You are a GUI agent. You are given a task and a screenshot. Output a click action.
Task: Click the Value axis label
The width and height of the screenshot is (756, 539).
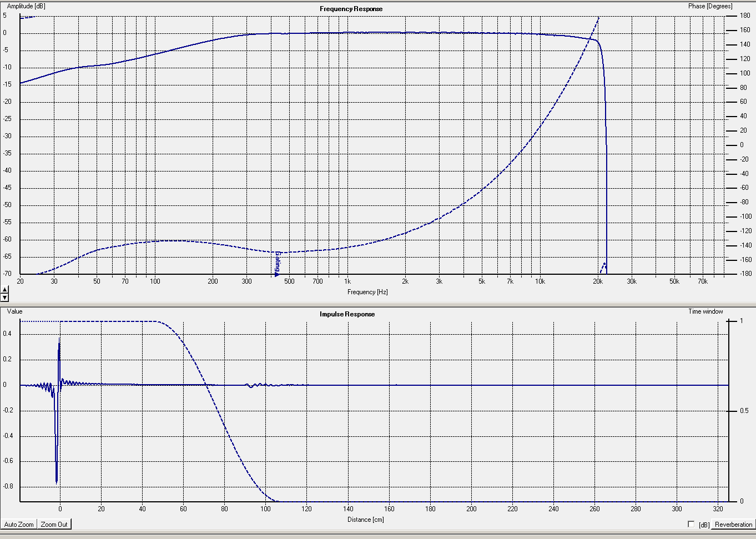[x=14, y=311]
